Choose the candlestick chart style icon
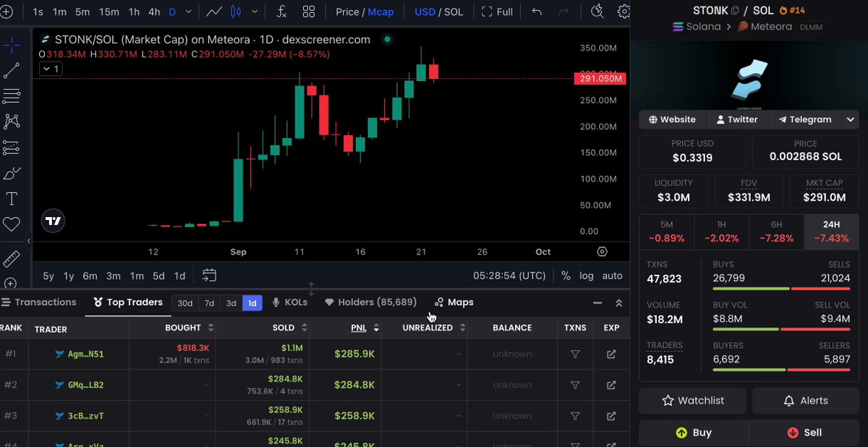Screen dimensions: 868x447 pyautogui.click(x=236, y=12)
